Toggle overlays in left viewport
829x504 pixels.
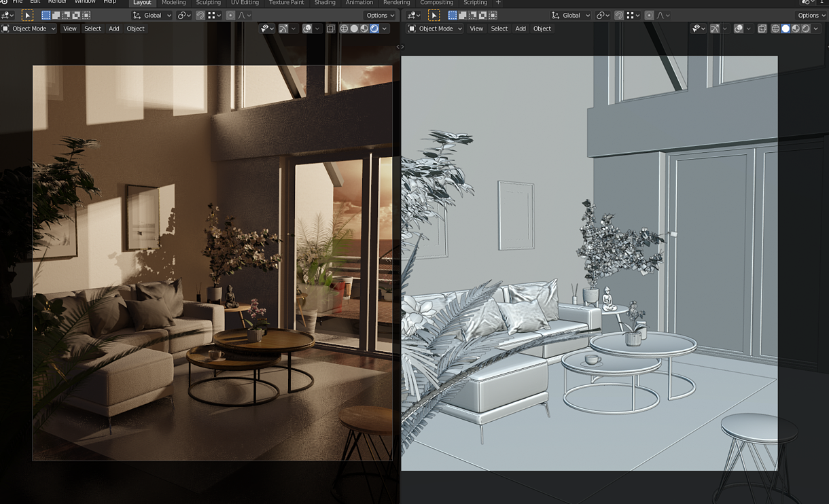click(307, 29)
